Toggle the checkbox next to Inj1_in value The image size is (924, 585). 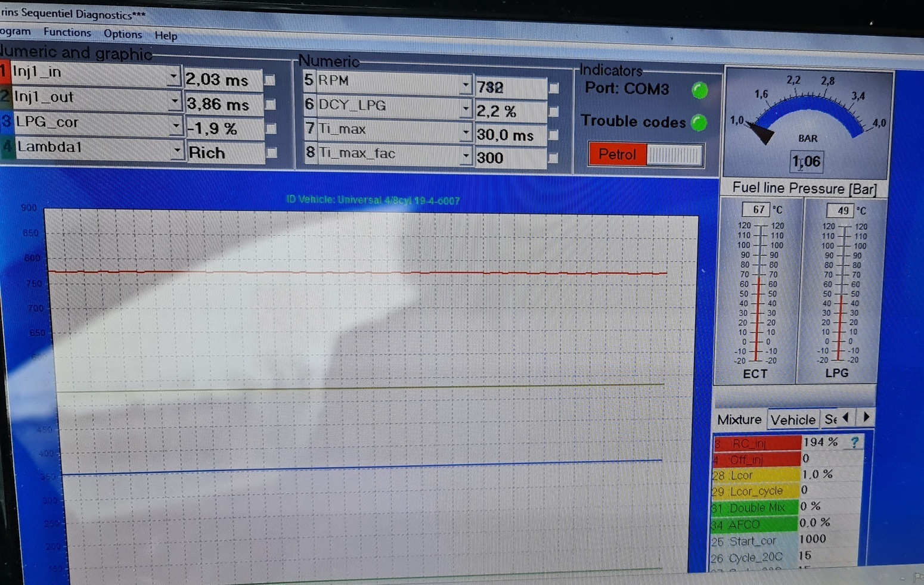pyautogui.click(x=270, y=80)
